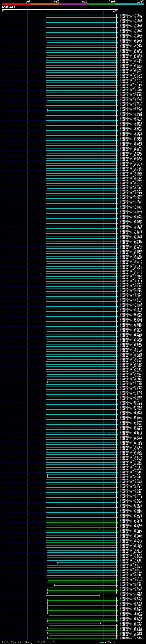Select the UniRef100_A9S2E3 label

[131, 610]
